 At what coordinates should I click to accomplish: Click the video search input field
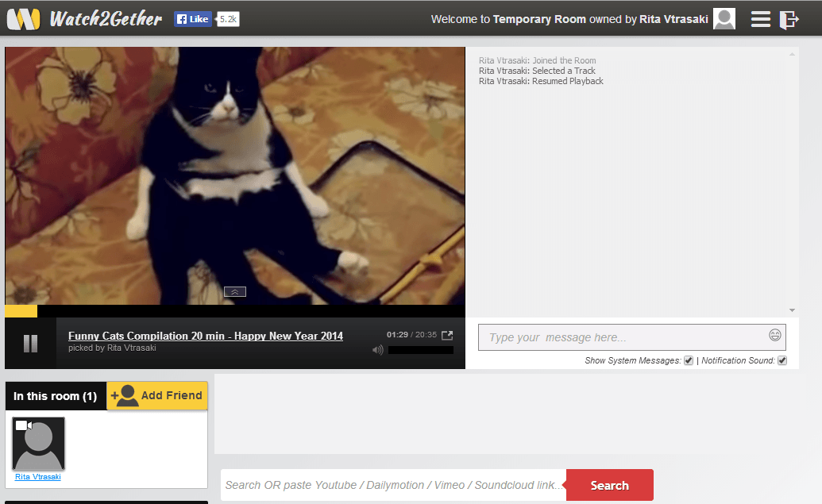(x=393, y=485)
